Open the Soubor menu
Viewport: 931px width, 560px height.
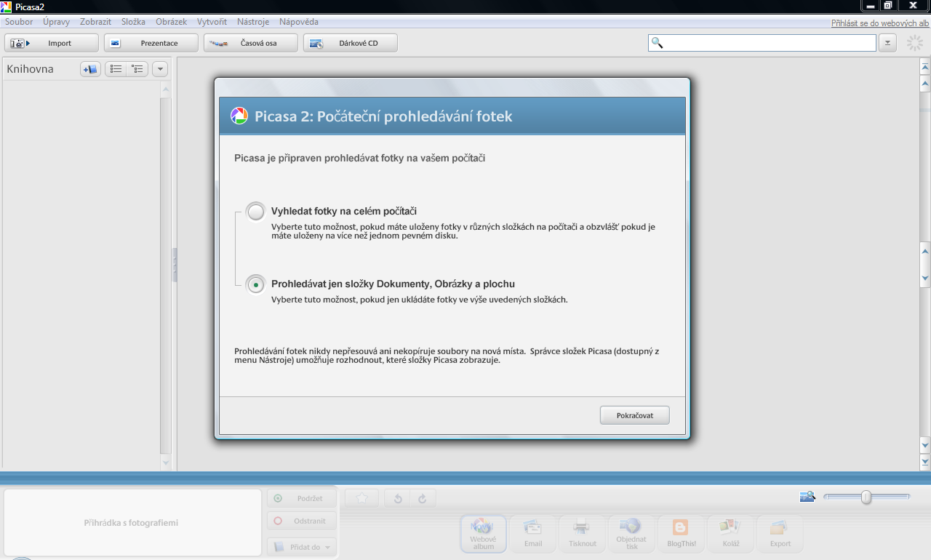(x=19, y=22)
